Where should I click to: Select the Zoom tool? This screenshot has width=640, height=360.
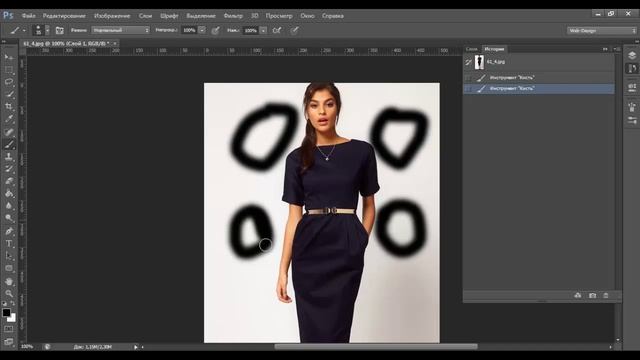(9, 293)
